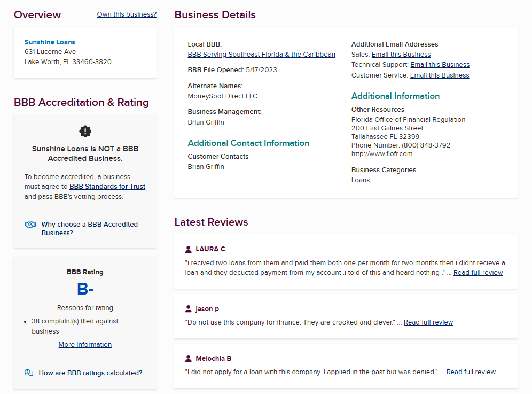Image resolution: width=532 pixels, height=394 pixels.
Task: Click the Additional Information heading
Action: [x=395, y=96]
